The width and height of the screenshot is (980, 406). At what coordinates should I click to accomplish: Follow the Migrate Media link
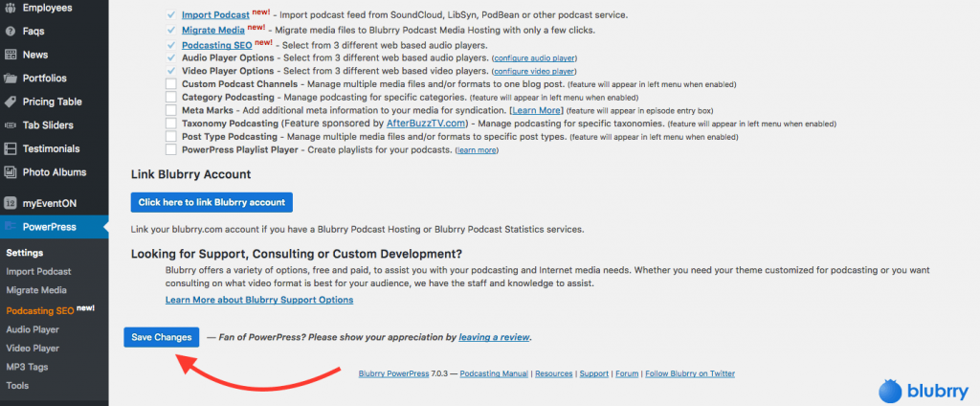click(213, 30)
